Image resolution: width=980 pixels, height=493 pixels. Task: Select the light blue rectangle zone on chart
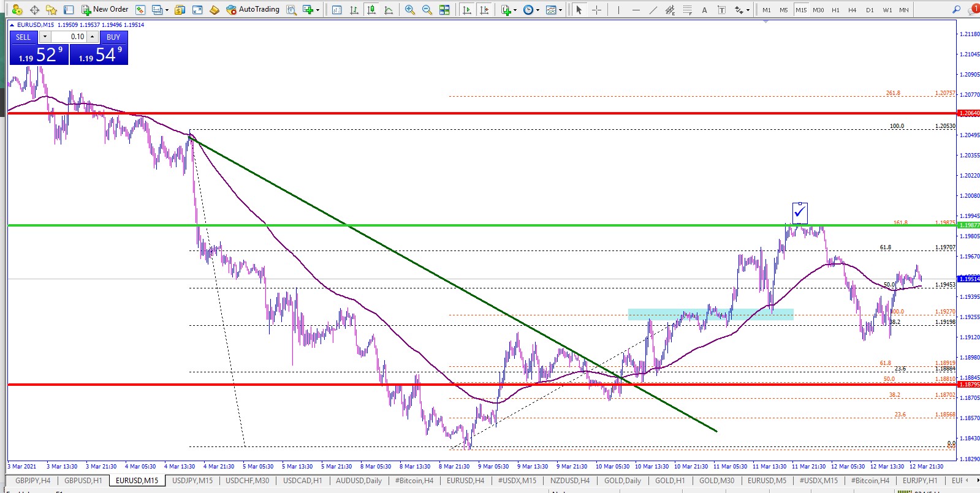click(711, 314)
